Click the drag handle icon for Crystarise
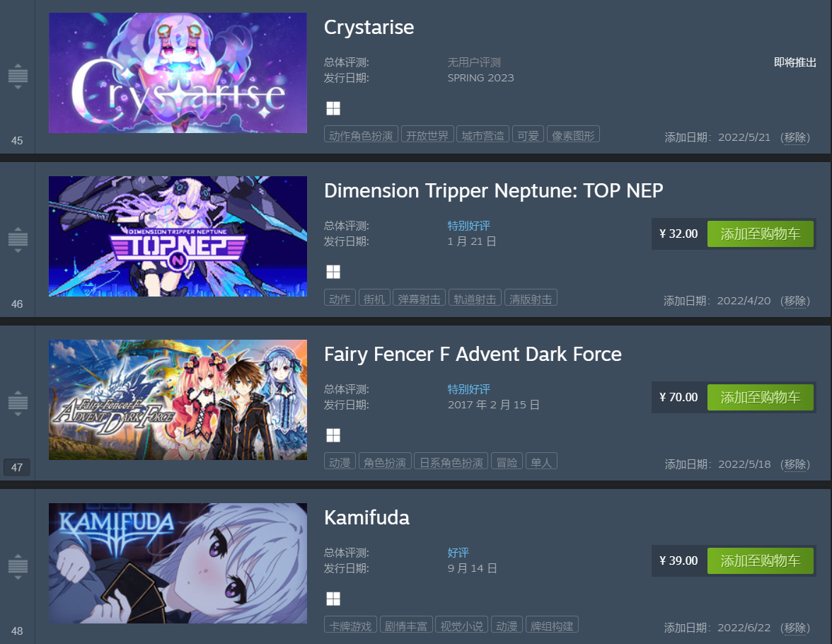 pos(18,76)
